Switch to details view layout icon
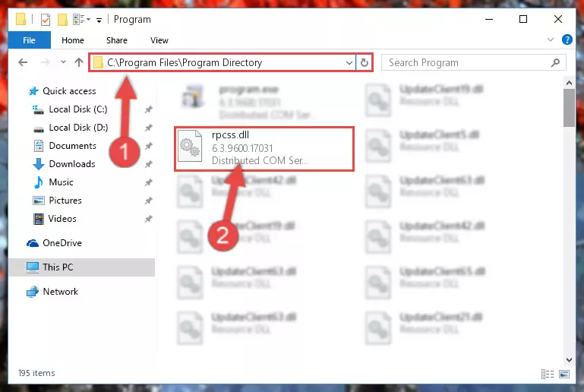The image size is (584, 392). (x=547, y=374)
